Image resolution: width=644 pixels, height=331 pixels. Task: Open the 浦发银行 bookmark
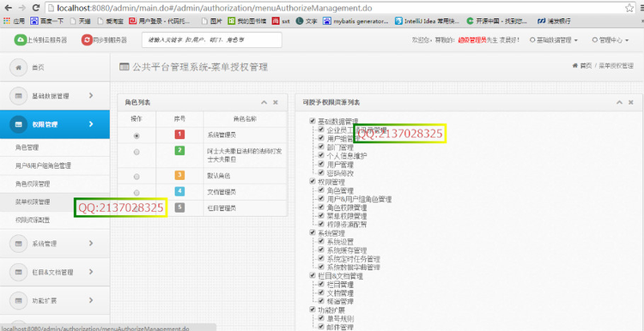click(554, 21)
